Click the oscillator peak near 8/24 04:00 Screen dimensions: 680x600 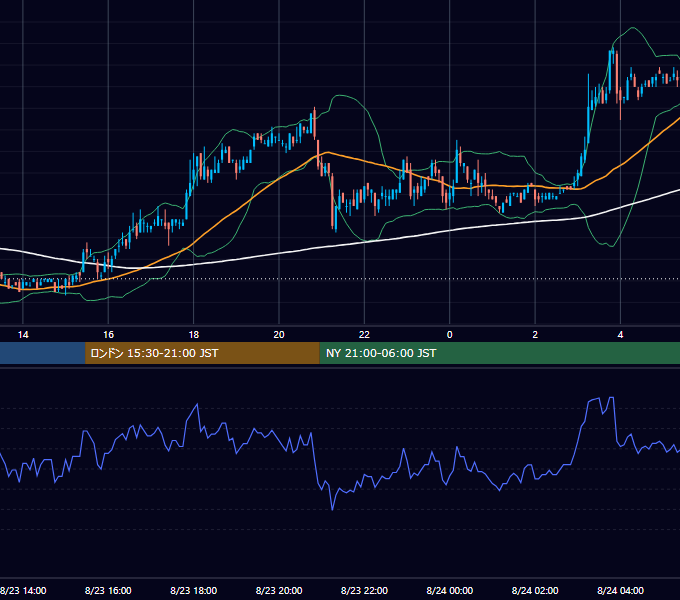pos(611,398)
